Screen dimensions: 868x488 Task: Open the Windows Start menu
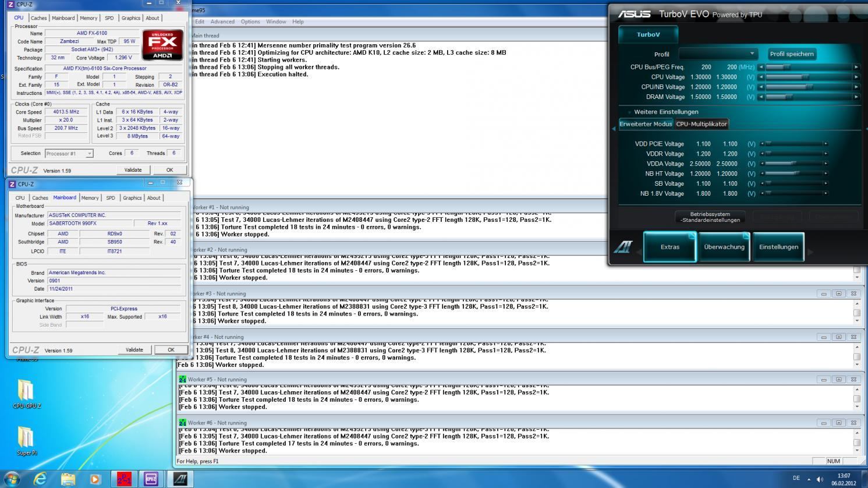12,479
